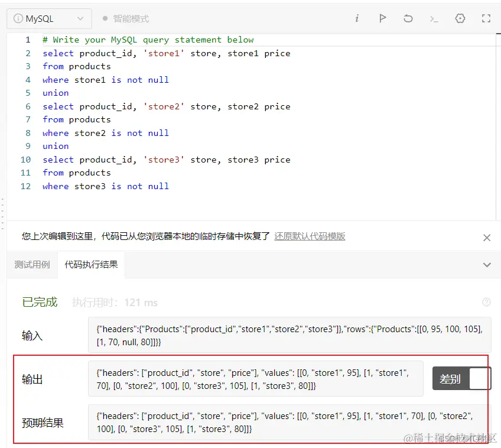501x448 pixels.
Task: Open editor settings gear icon
Action: pos(460,18)
